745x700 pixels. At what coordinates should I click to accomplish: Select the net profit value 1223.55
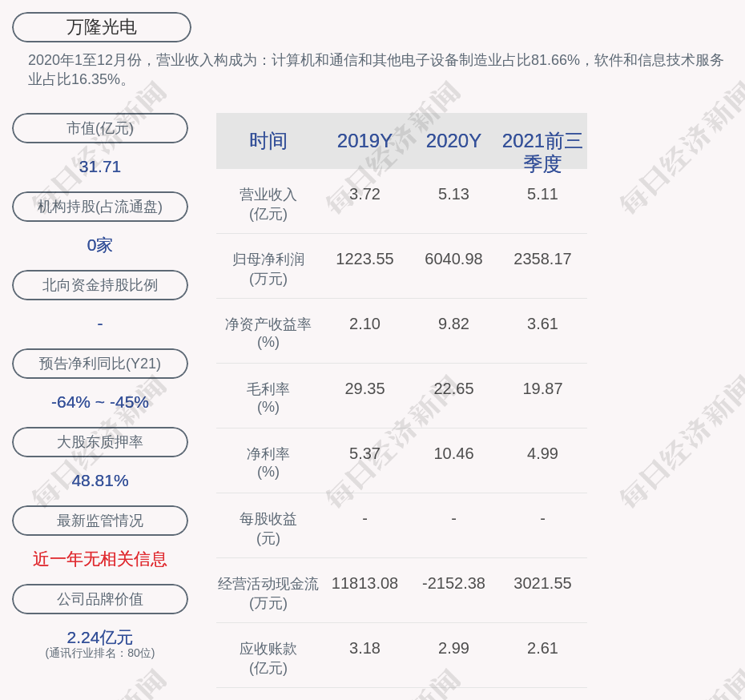point(365,259)
